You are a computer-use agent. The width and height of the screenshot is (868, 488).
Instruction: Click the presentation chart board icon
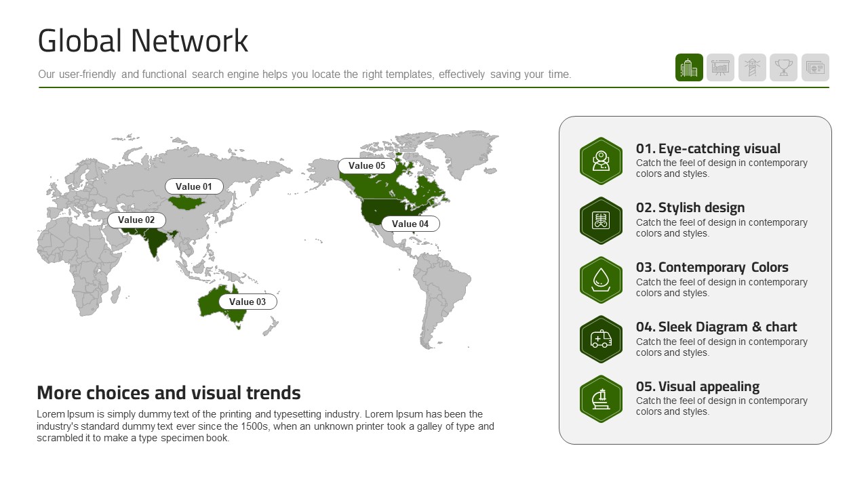pyautogui.click(x=720, y=68)
